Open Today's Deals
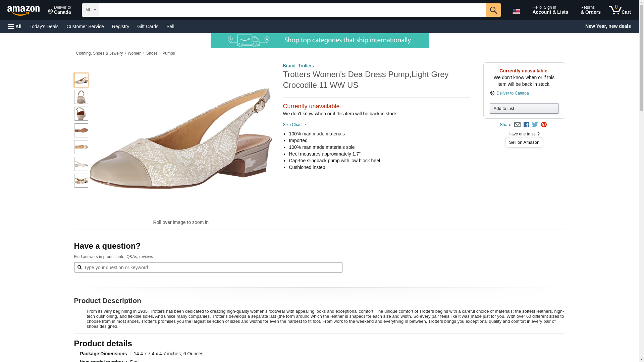 click(44, 26)
